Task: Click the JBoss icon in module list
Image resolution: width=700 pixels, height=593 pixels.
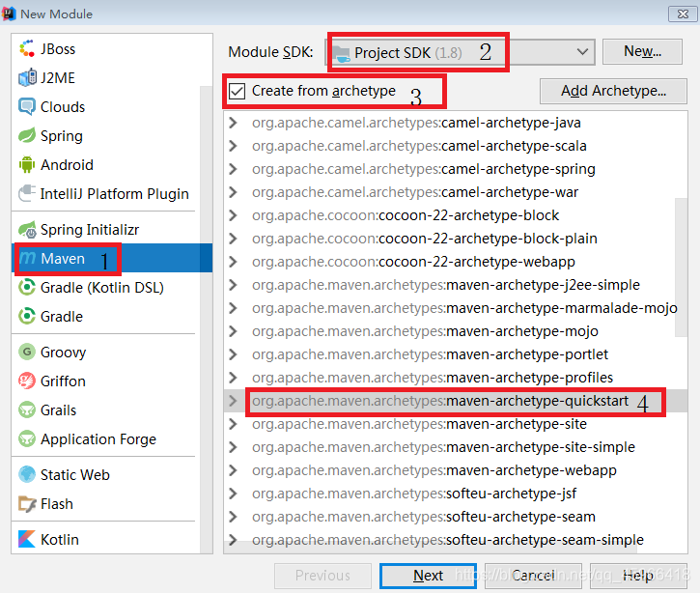Action: [x=27, y=48]
